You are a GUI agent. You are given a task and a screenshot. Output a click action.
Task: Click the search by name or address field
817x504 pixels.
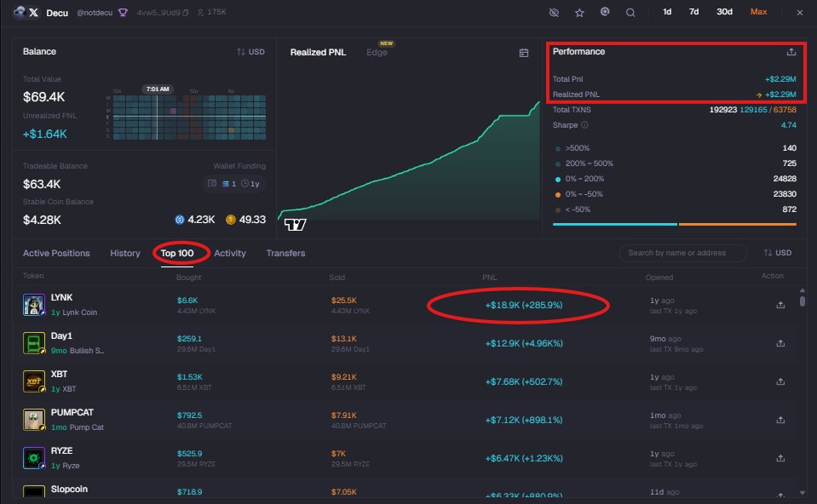point(682,253)
